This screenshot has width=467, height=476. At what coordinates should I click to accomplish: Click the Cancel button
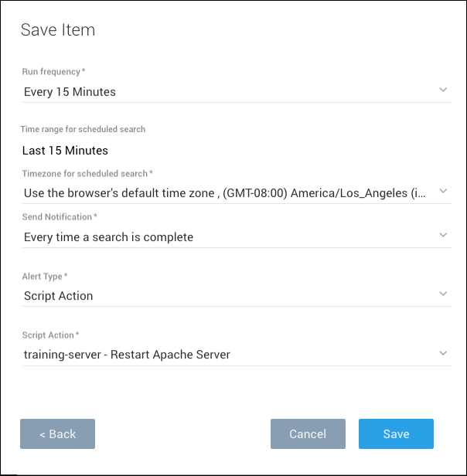308,434
